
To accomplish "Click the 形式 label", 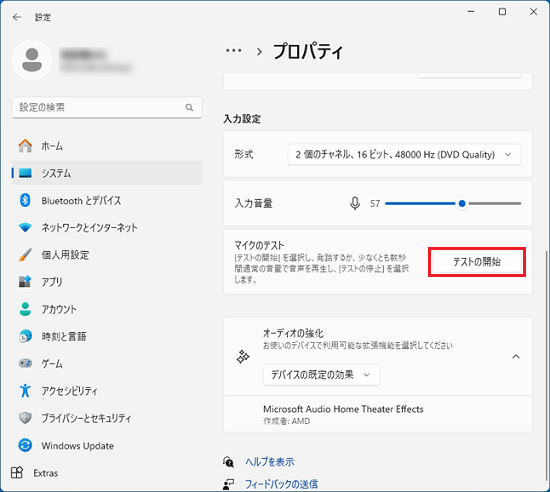I will pyautogui.click(x=244, y=154).
